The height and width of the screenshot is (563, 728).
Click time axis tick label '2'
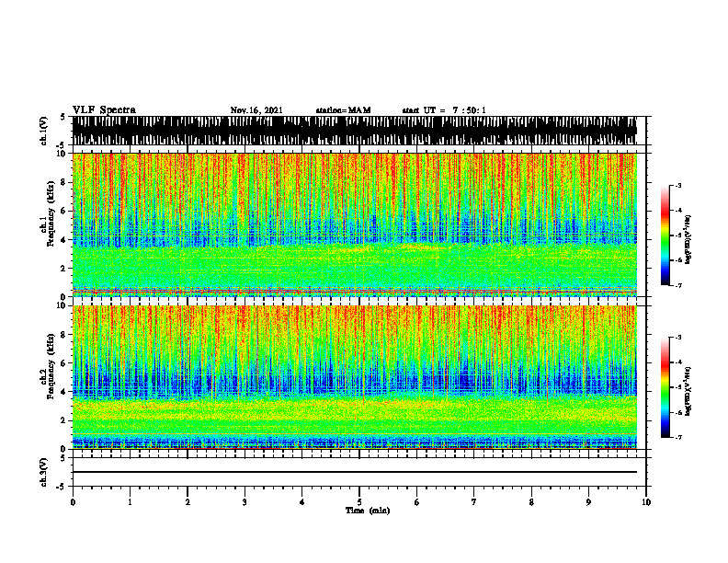(x=188, y=502)
